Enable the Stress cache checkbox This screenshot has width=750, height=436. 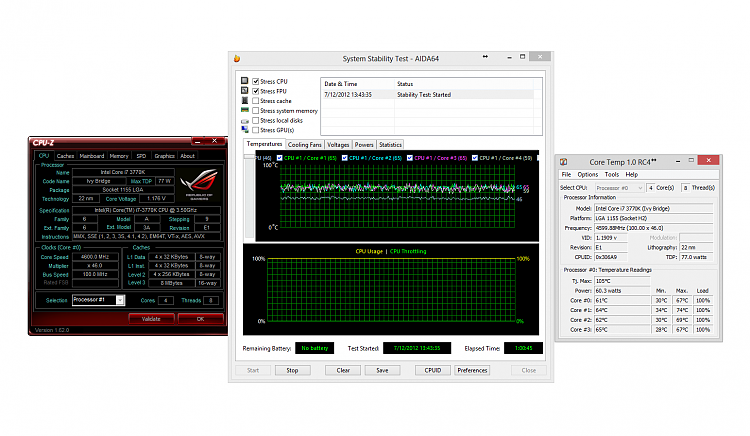coord(255,101)
